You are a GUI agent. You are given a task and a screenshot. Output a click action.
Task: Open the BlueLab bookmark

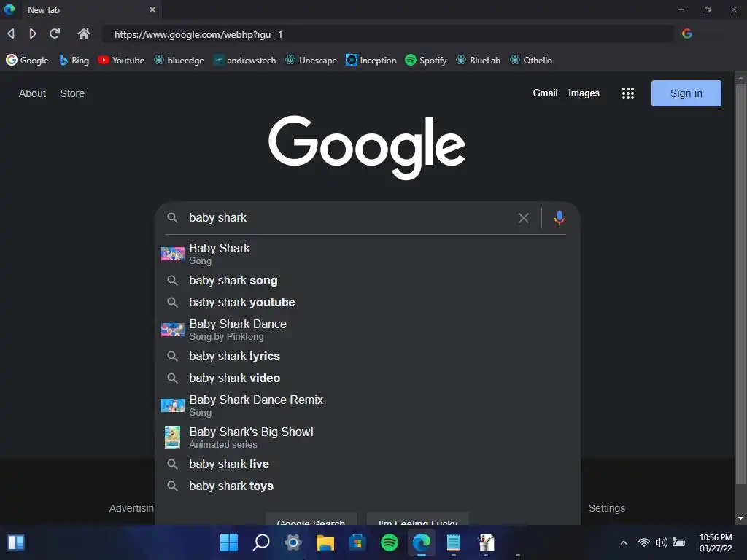[x=479, y=60]
